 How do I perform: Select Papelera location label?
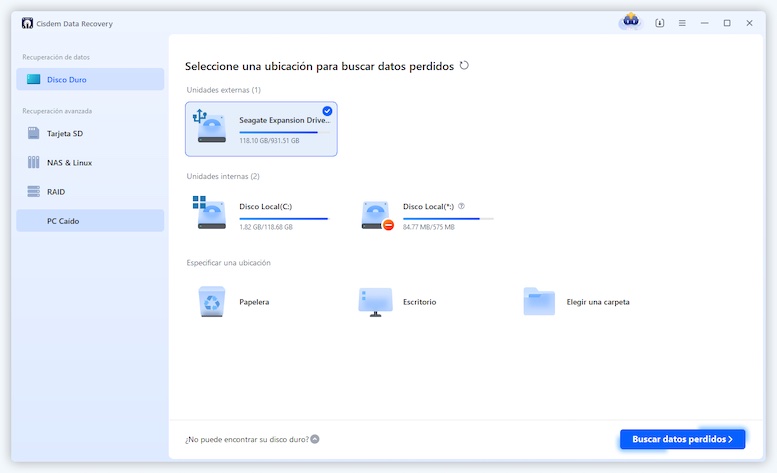point(254,302)
